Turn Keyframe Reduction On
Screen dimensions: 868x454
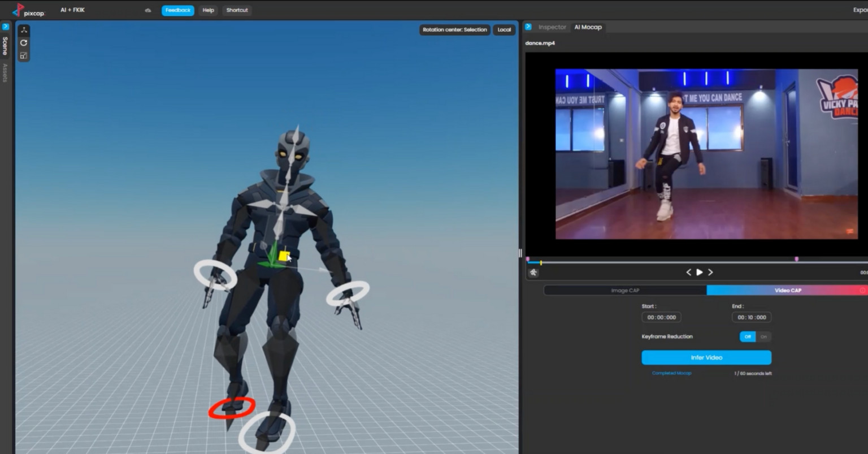[x=763, y=336]
